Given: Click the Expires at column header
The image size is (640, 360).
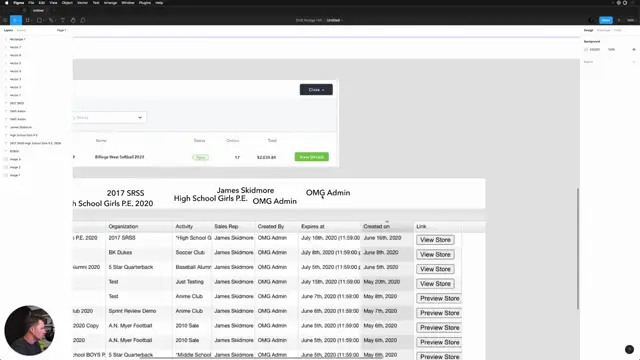Looking at the screenshot, I should [x=313, y=226].
